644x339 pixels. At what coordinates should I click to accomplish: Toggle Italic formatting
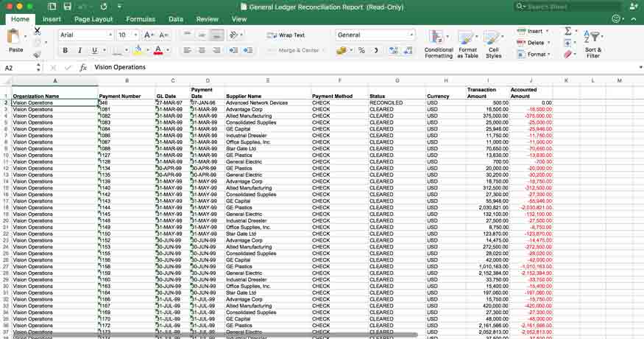coord(79,51)
